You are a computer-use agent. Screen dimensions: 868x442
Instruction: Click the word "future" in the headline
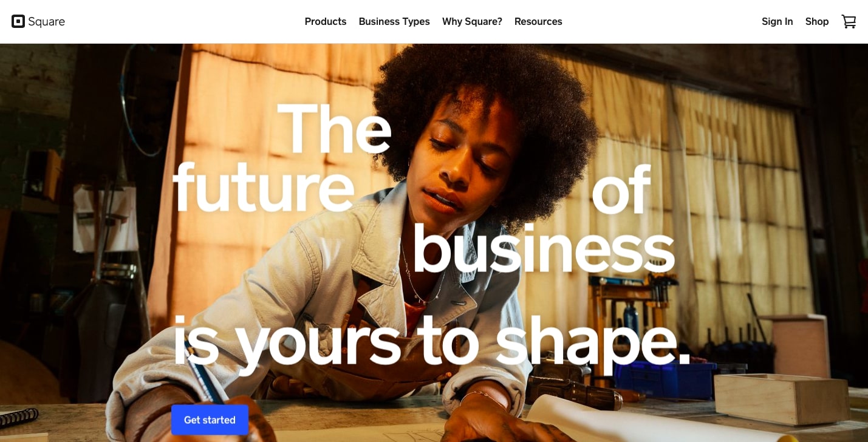pos(263,188)
